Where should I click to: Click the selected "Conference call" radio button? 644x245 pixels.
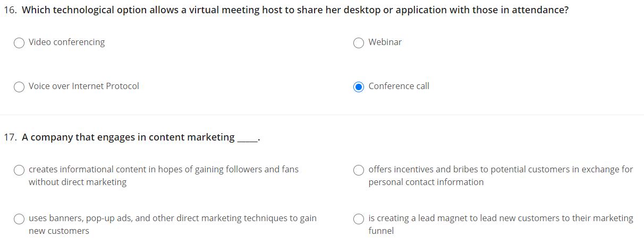tap(359, 87)
